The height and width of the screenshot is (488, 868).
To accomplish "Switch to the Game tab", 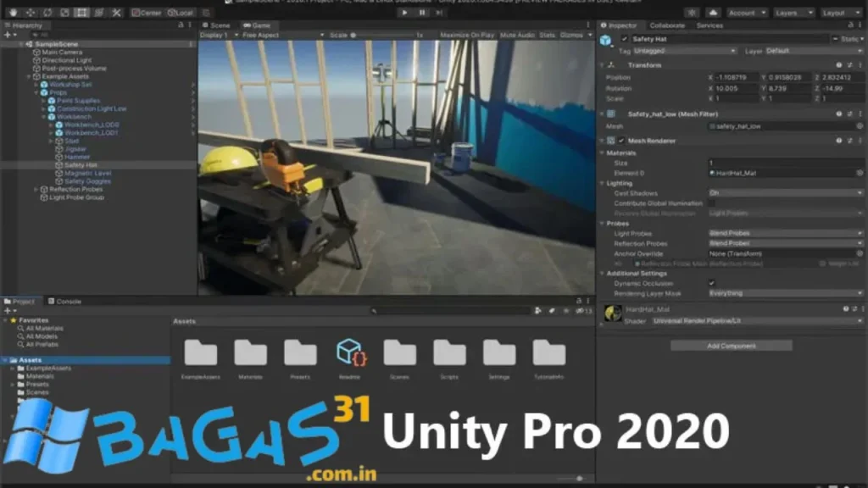I will [x=257, y=25].
